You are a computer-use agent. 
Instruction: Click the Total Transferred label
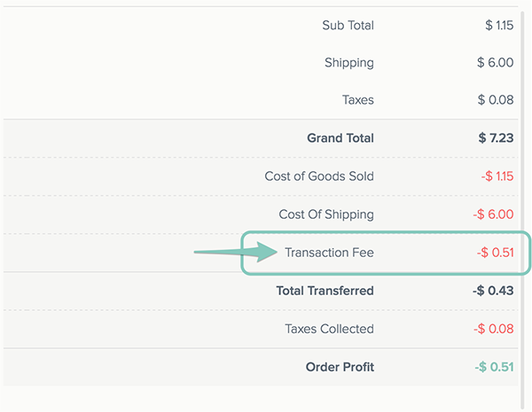click(325, 291)
